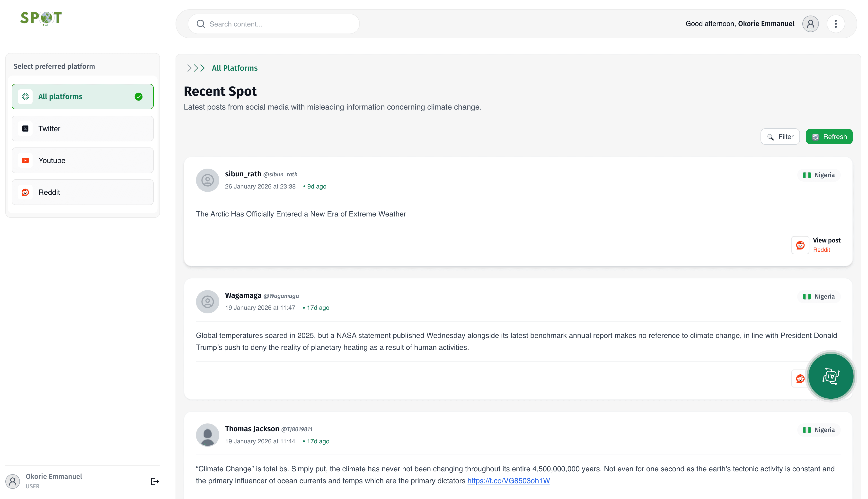
Task: Open the user avatar menu
Action: coord(810,24)
